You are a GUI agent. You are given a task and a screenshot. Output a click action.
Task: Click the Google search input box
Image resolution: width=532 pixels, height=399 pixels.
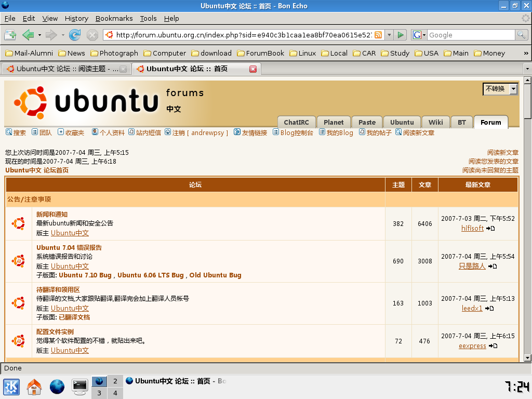click(471, 35)
